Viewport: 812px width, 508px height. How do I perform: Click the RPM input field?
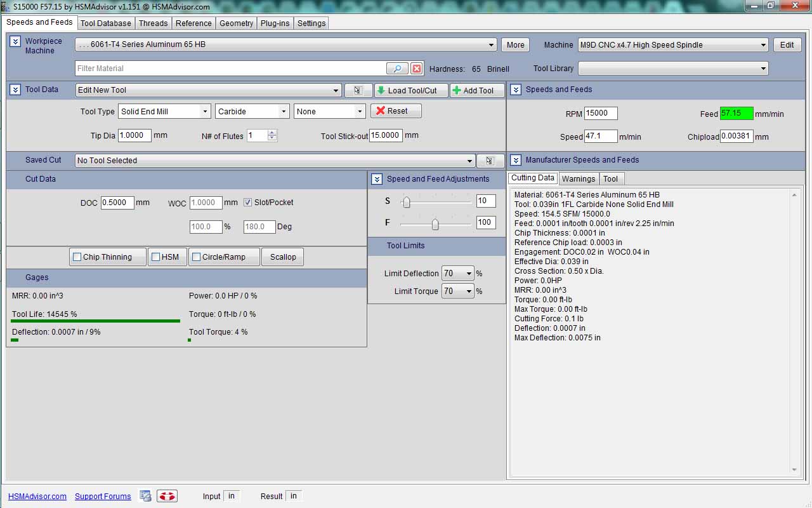click(x=600, y=113)
